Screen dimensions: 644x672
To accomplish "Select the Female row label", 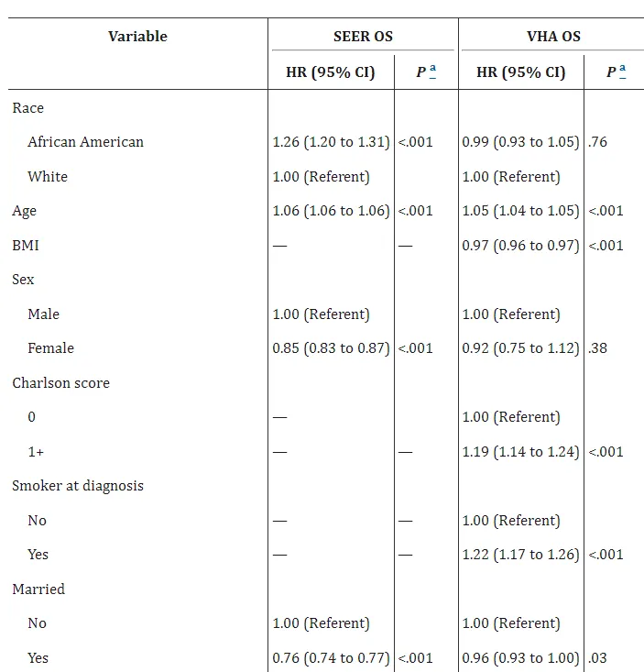I will 51,348.
